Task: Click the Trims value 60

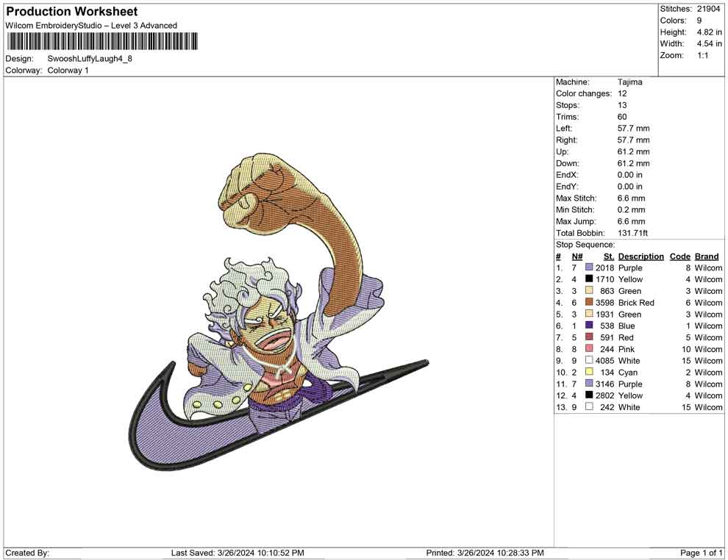Action: point(622,116)
